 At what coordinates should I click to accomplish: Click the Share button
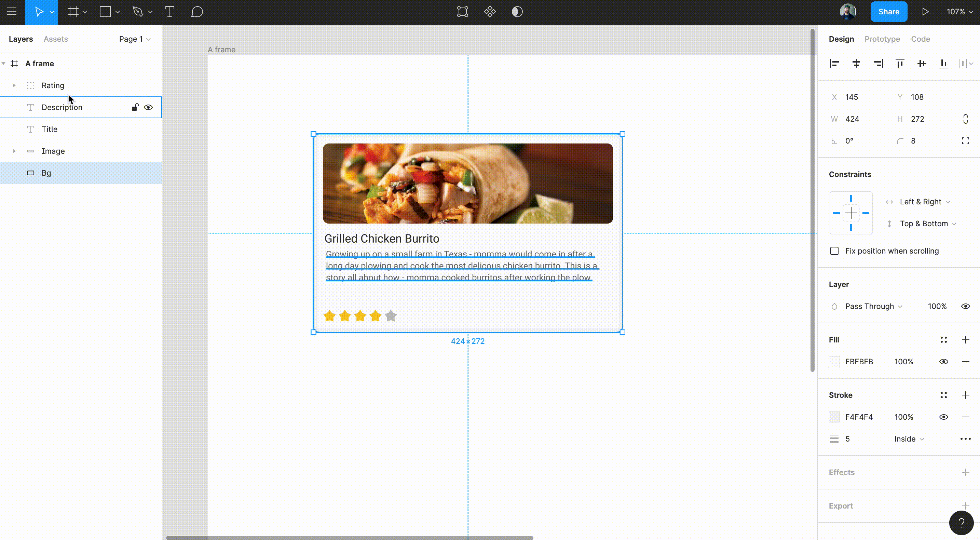[x=889, y=12]
